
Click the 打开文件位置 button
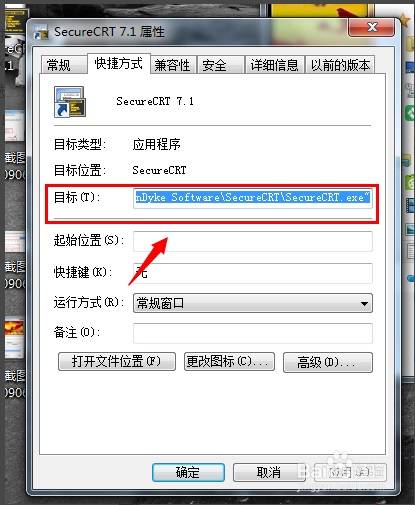coord(117,362)
